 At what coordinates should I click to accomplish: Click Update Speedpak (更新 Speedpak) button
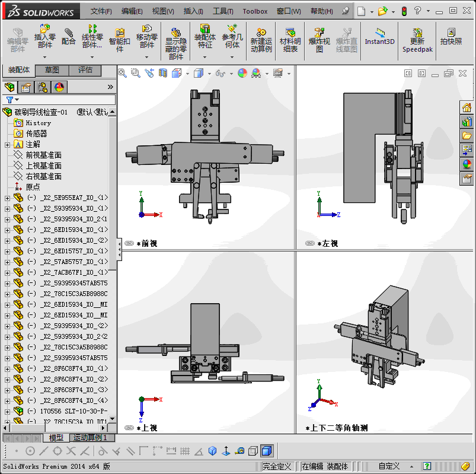click(x=417, y=40)
